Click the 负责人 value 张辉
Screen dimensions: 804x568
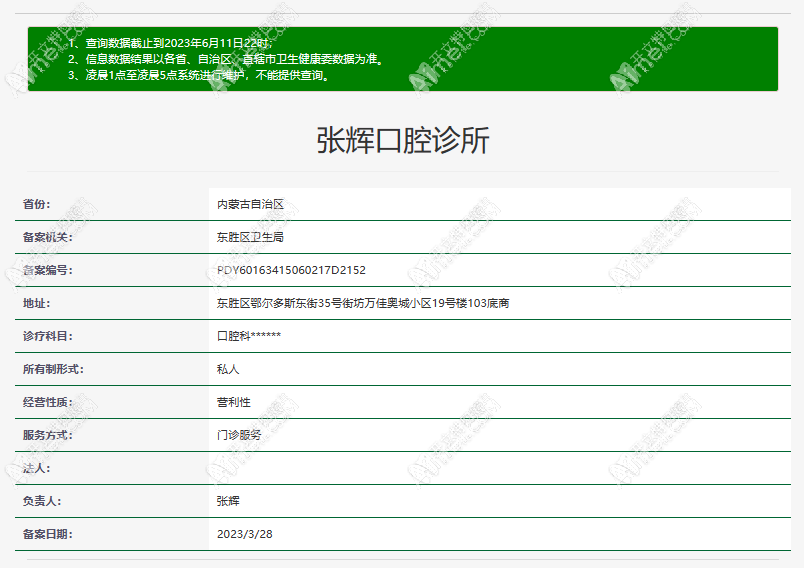pyautogui.click(x=228, y=501)
